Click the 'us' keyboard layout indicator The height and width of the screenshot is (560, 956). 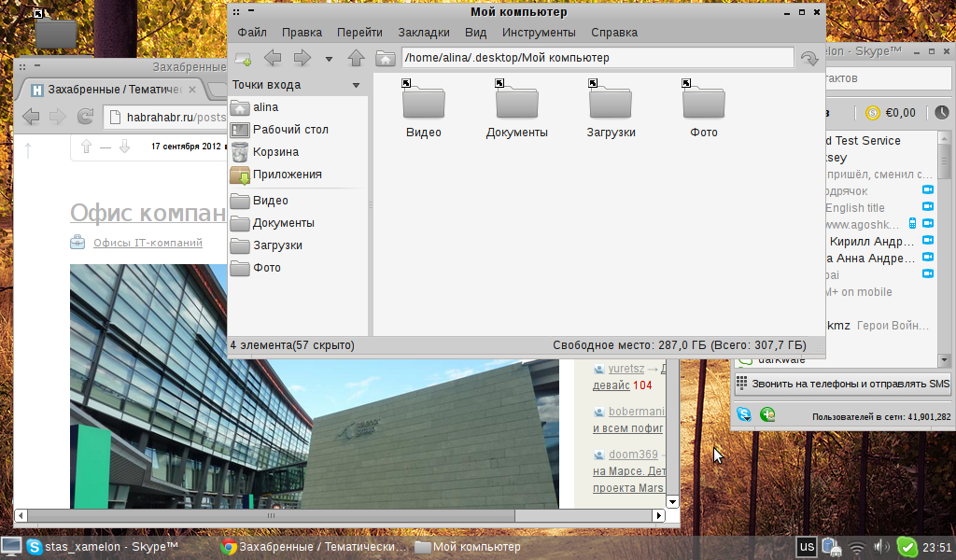click(x=807, y=547)
